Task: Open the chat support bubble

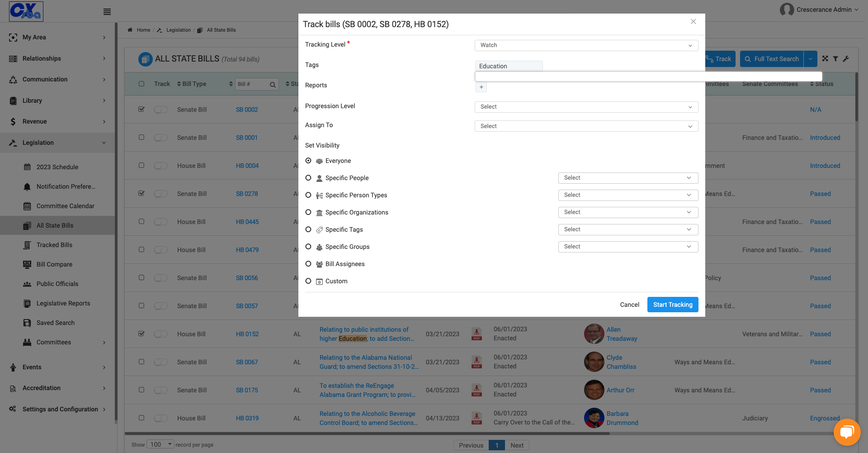Action: (847, 432)
